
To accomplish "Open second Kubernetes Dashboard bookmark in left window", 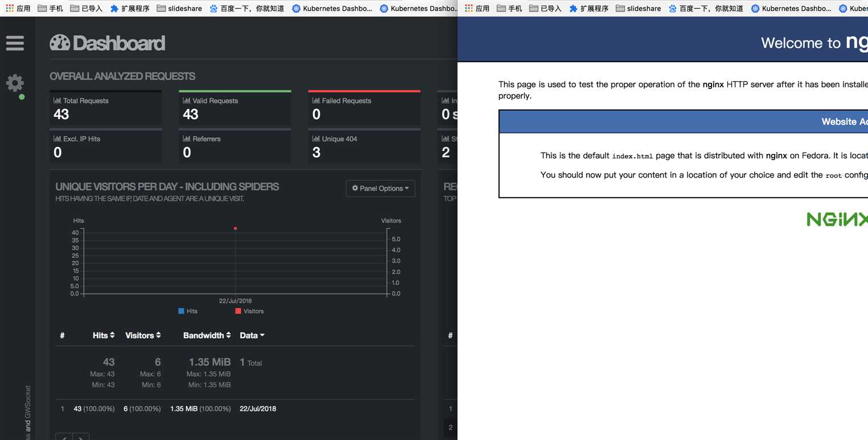I will point(418,9).
